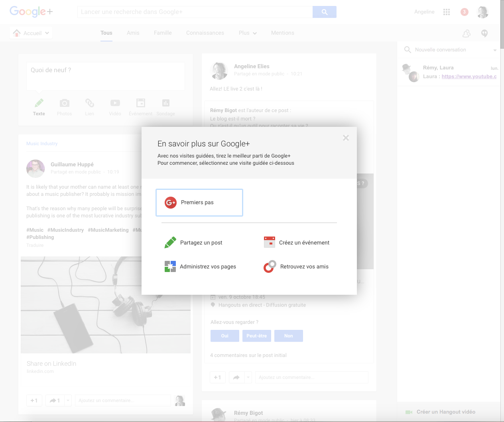Viewport: 504px width, 422px height.
Task: Open the YouTube link from Laura
Action: coord(469,77)
